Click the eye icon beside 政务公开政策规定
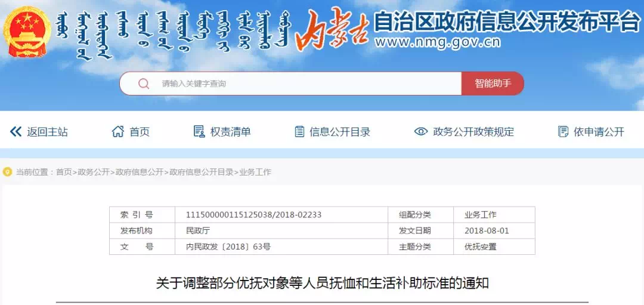The image size is (644, 305). point(421,131)
